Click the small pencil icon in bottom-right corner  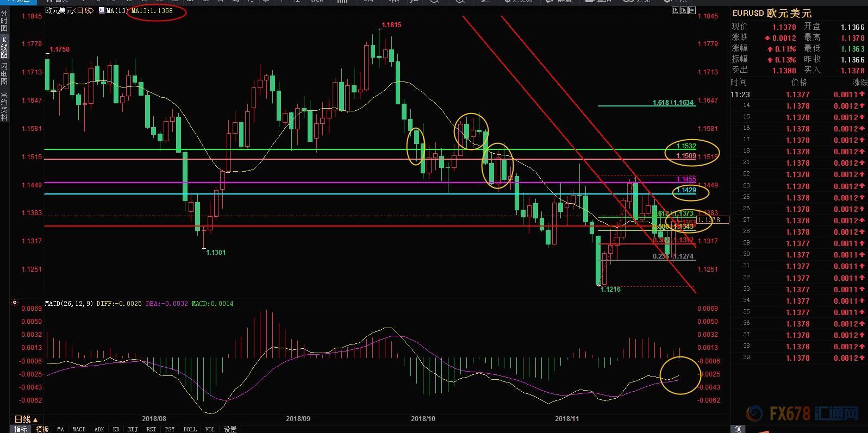738,429
